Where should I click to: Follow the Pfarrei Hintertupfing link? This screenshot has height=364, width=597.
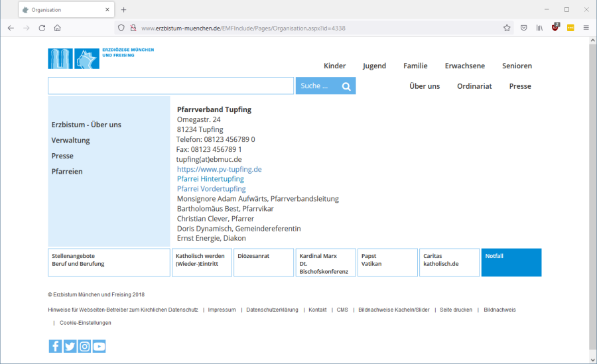[x=210, y=179]
